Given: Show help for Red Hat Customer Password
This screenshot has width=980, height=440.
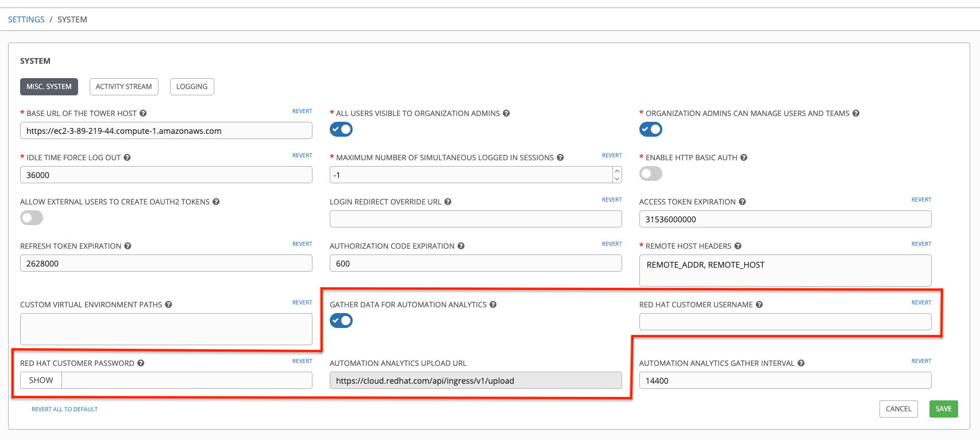Looking at the screenshot, I should 141,364.
